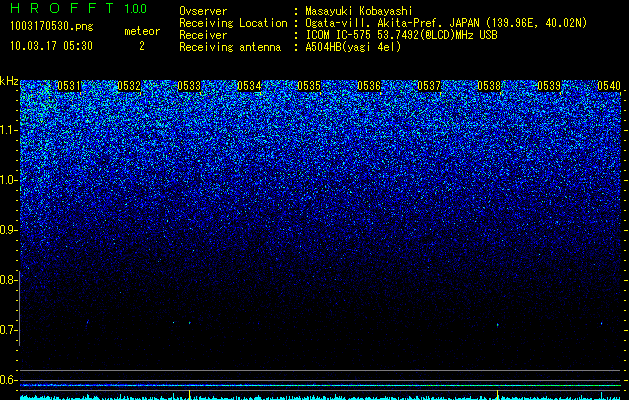Click the 0538 time marker

point(489,86)
